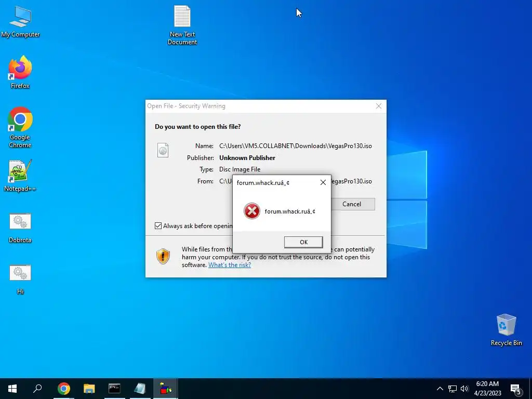Click Cancel in the Security Warning dialog
Viewport: 532px width, 399px height.
click(x=352, y=204)
